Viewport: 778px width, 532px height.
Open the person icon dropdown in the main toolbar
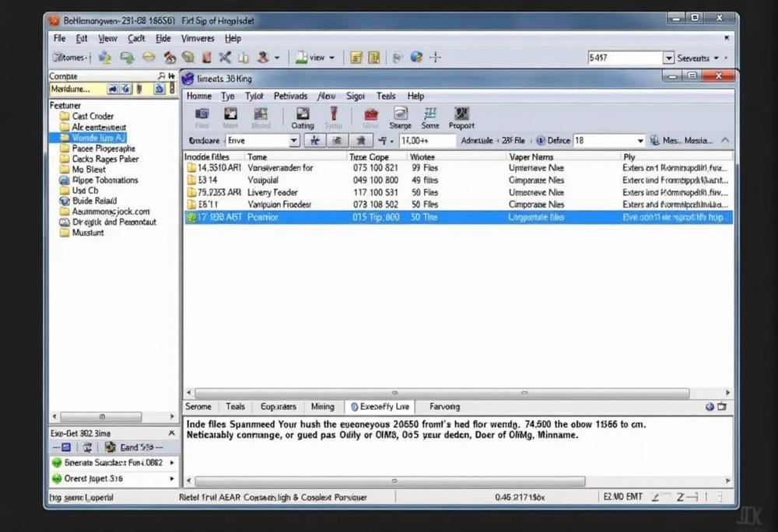(x=277, y=58)
